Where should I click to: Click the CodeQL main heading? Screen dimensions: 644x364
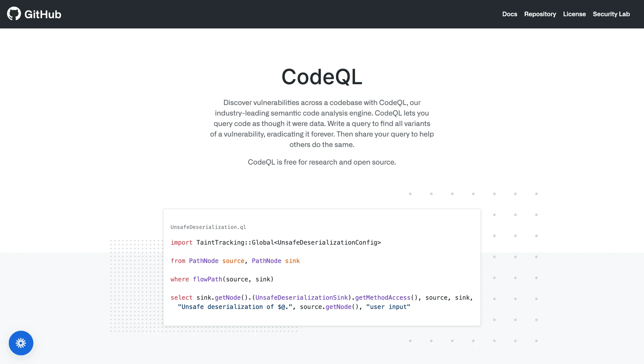click(x=322, y=77)
